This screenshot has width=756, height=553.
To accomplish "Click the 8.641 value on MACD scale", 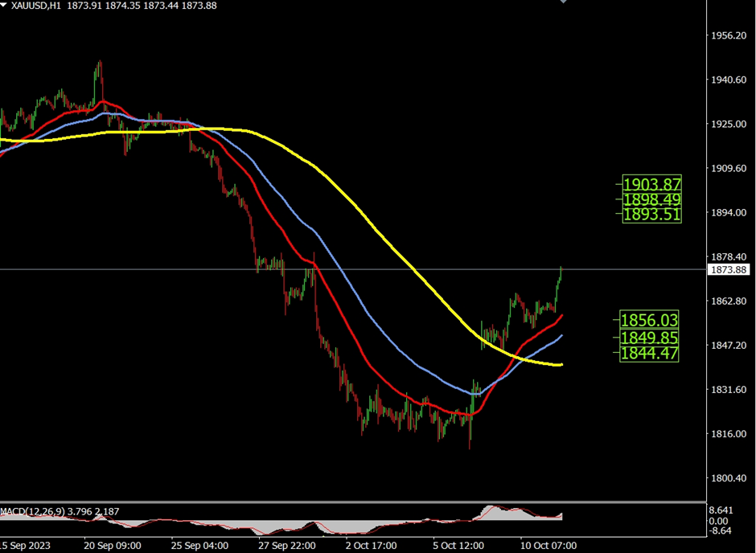I will coord(721,510).
